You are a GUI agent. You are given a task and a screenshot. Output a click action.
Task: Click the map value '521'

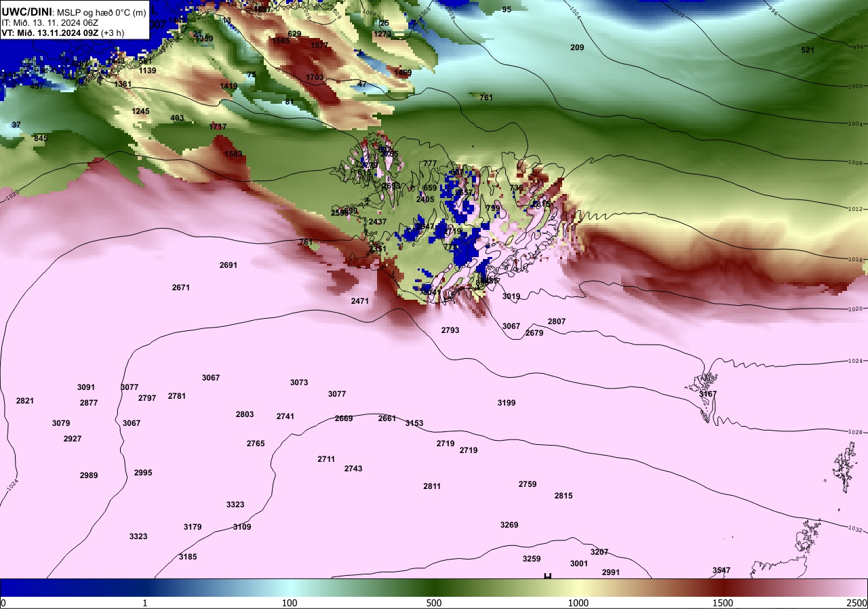pos(808,50)
